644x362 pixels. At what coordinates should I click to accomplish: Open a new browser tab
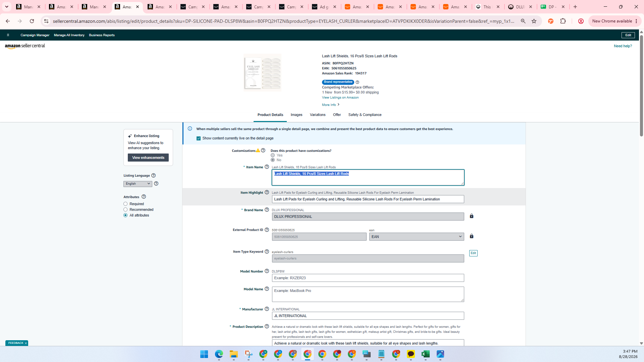[x=575, y=7]
